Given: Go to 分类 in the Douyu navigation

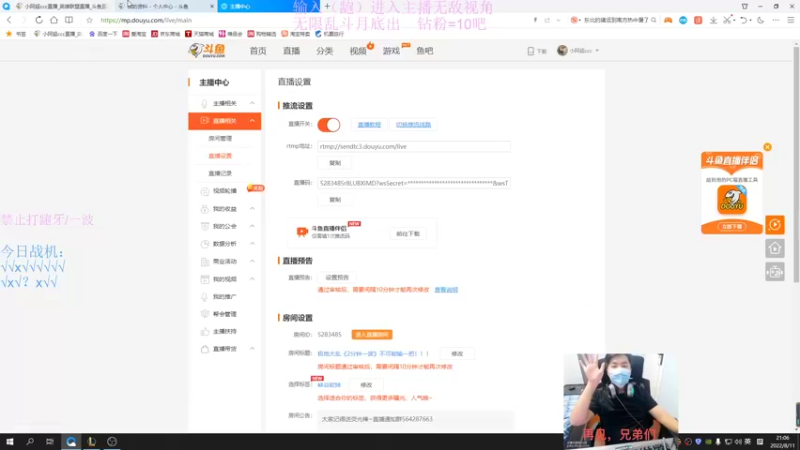Looking at the screenshot, I should click(x=324, y=51).
